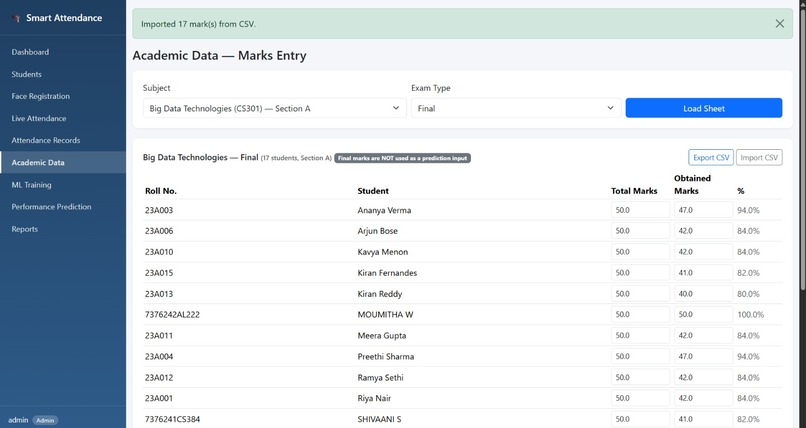Open Reports in sidebar
This screenshot has height=428, width=806.
click(25, 229)
